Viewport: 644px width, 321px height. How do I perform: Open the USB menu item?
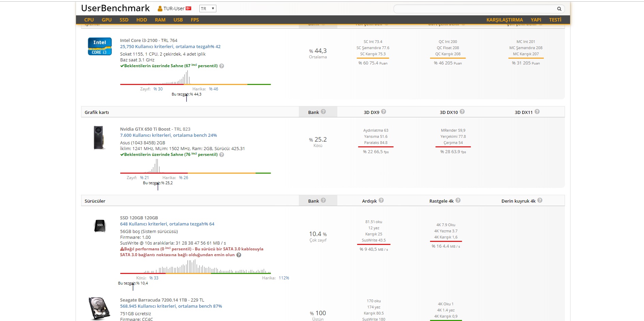[178, 20]
